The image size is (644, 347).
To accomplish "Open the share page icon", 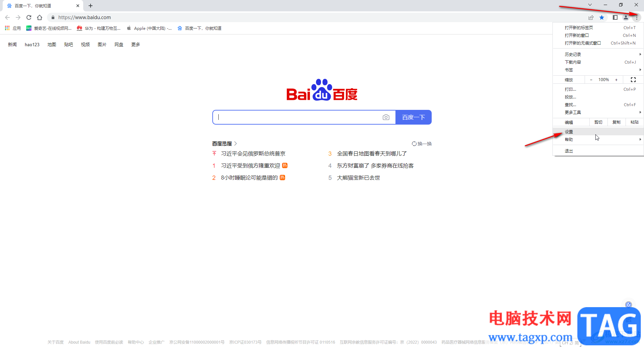I will [591, 17].
